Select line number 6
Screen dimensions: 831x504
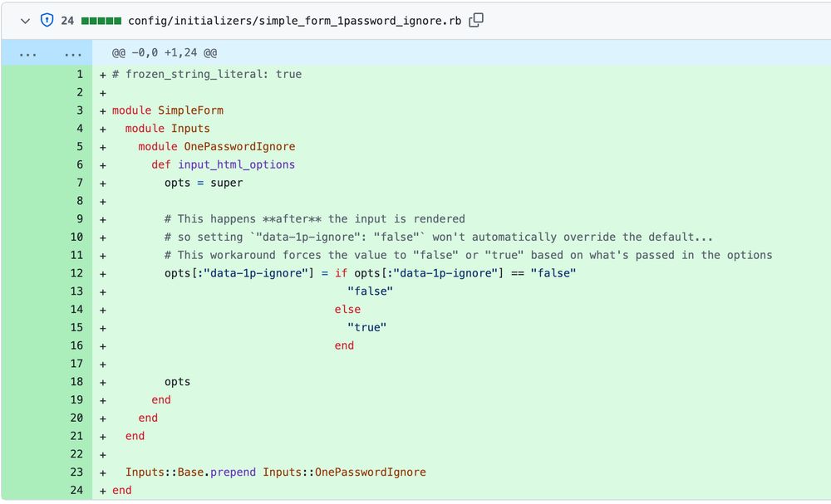80,164
